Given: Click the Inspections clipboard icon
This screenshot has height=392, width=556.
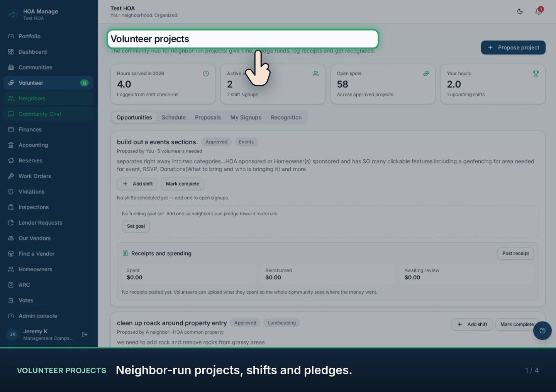Looking at the screenshot, I should (x=11, y=207).
